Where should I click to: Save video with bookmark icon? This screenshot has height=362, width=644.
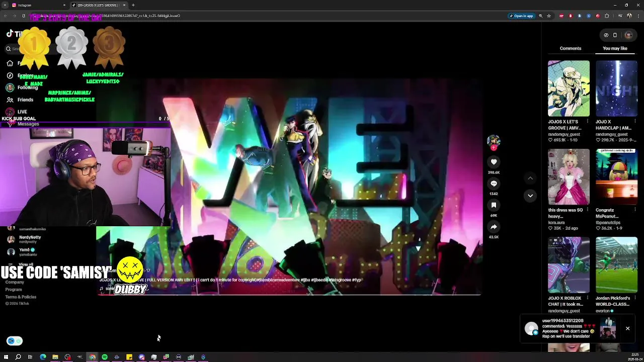tap(494, 205)
